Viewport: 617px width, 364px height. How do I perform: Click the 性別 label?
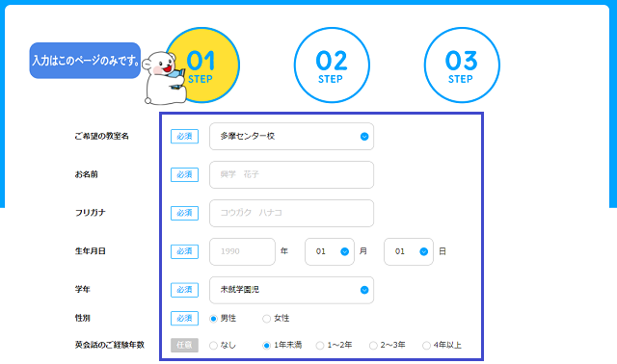pyautogui.click(x=83, y=318)
